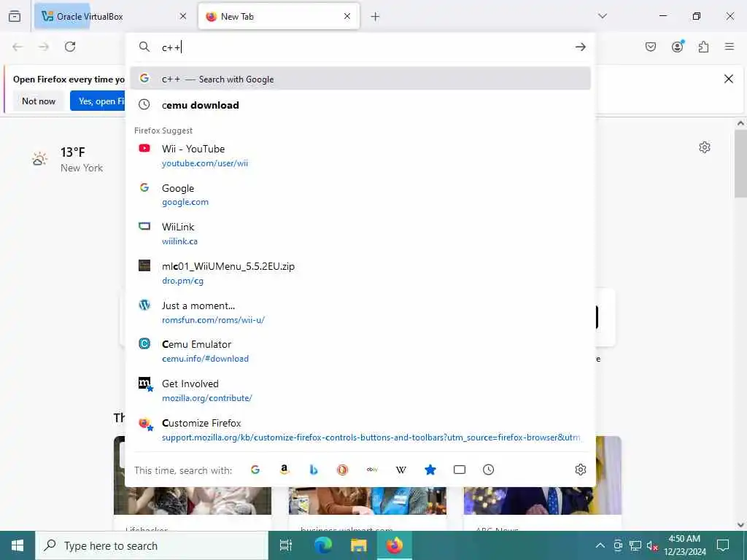Open the Wii - YouTube suggestion

(360, 156)
